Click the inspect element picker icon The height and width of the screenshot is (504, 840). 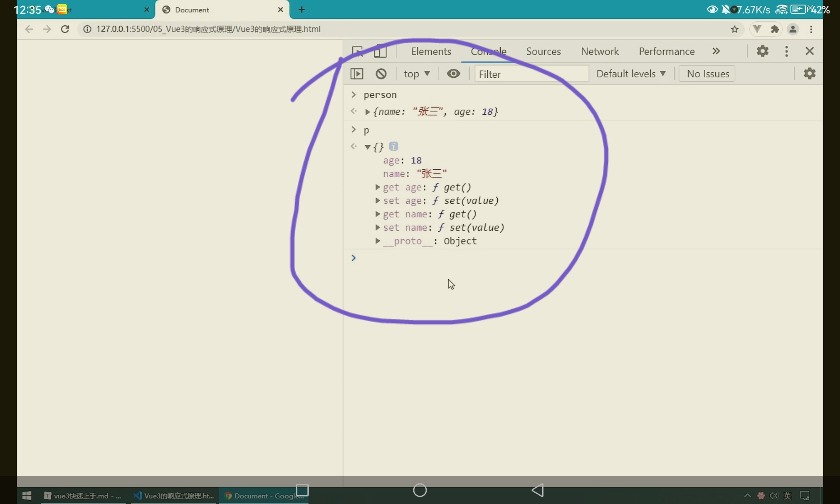point(357,51)
